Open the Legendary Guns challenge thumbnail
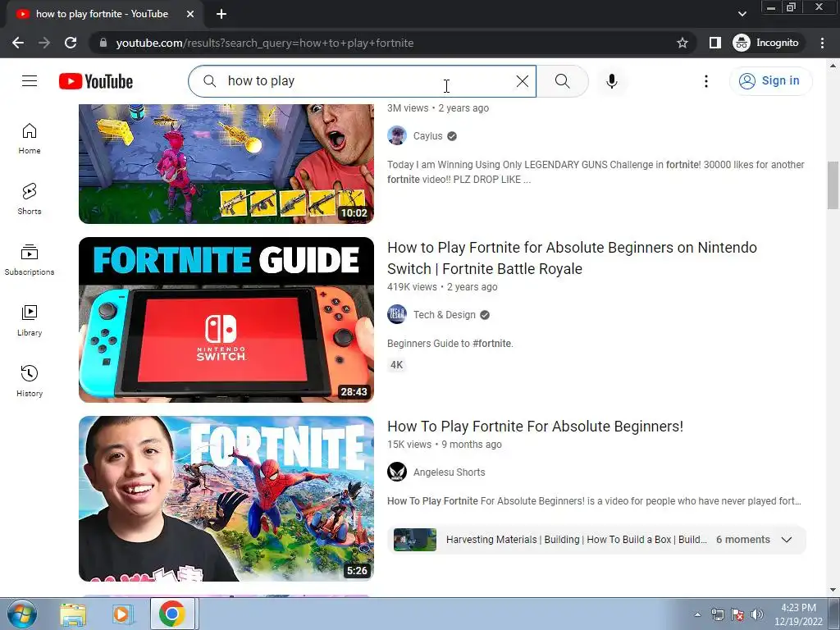 pyautogui.click(x=226, y=163)
